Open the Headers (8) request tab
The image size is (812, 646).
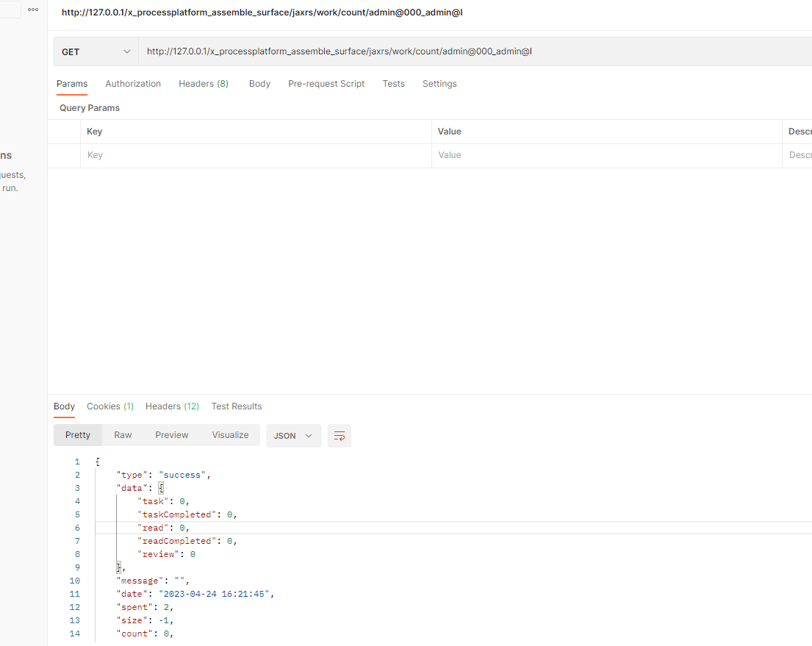(204, 84)
